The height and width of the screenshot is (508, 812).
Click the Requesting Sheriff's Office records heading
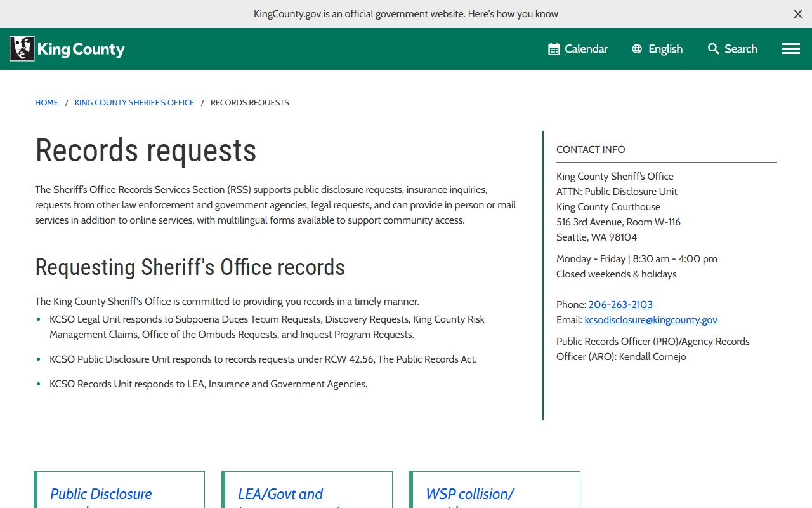click(190, 267)
